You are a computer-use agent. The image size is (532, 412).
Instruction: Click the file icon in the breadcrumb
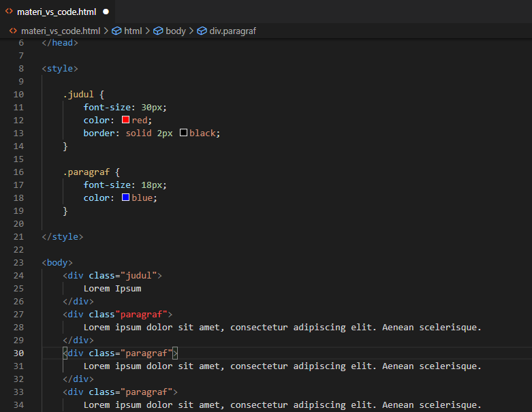pos(13,31)
